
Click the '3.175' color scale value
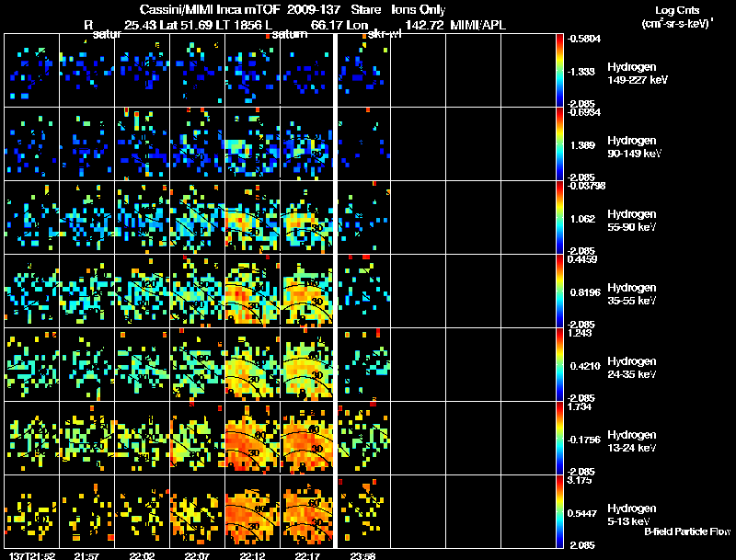point(580,480)
